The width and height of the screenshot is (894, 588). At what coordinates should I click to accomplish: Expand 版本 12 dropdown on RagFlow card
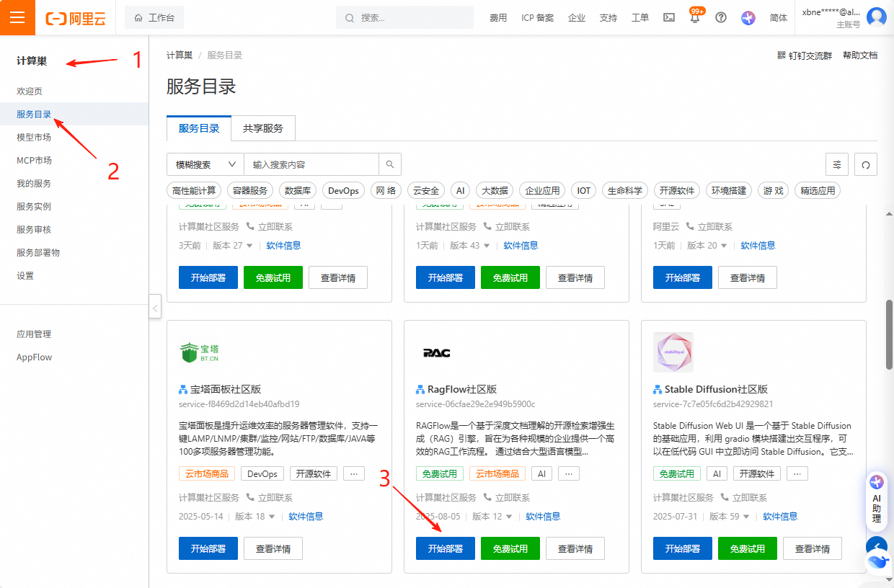click(x=492, y=516)
